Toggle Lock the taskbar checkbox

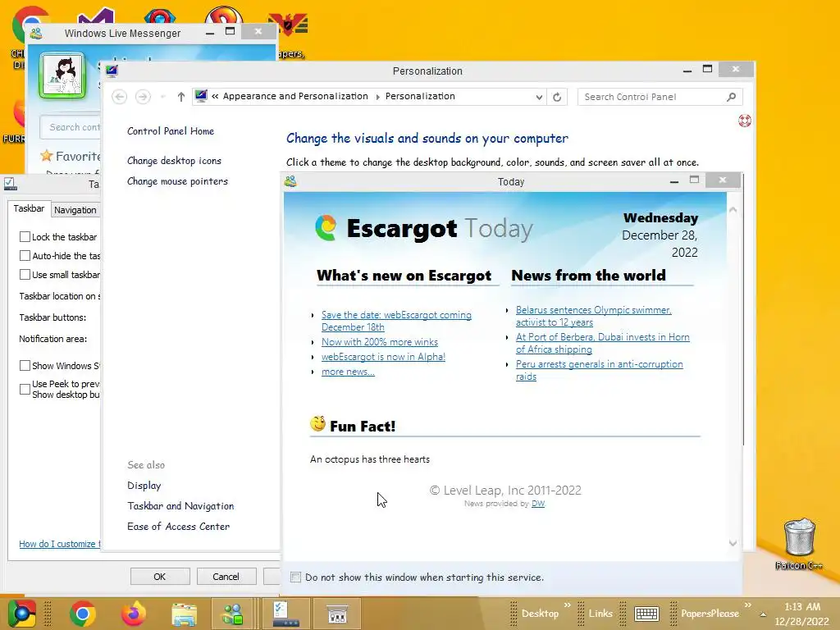[25, 237]
